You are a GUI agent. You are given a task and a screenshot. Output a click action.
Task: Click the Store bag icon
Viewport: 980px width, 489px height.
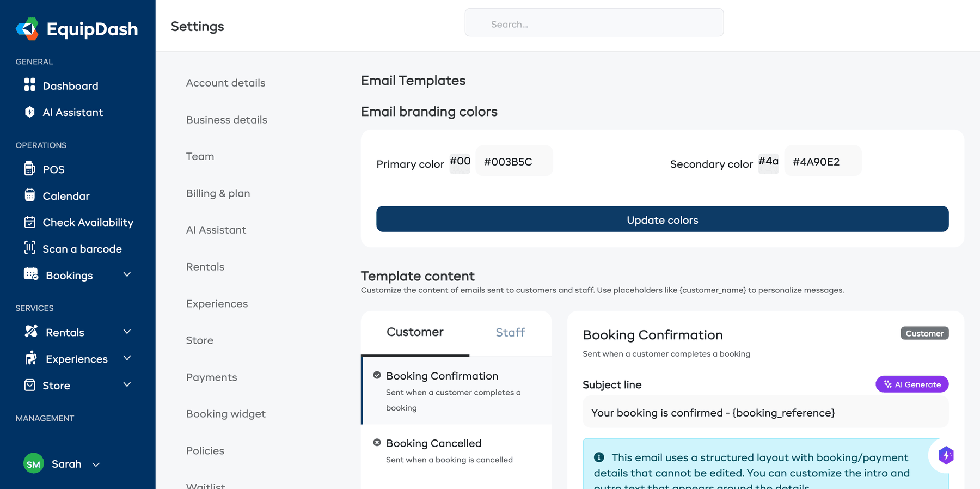click(30, 385)
